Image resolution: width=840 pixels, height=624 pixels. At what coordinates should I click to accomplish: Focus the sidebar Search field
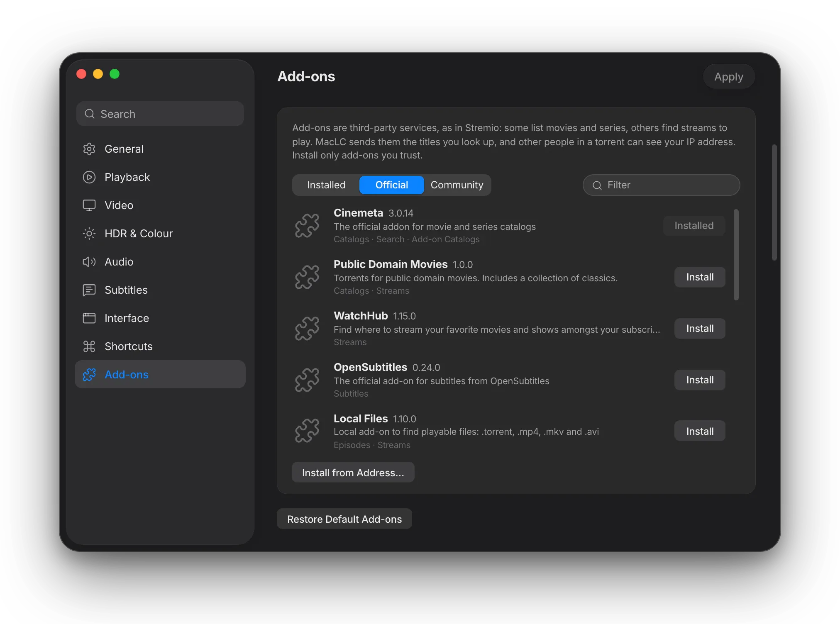pos(160,114)
